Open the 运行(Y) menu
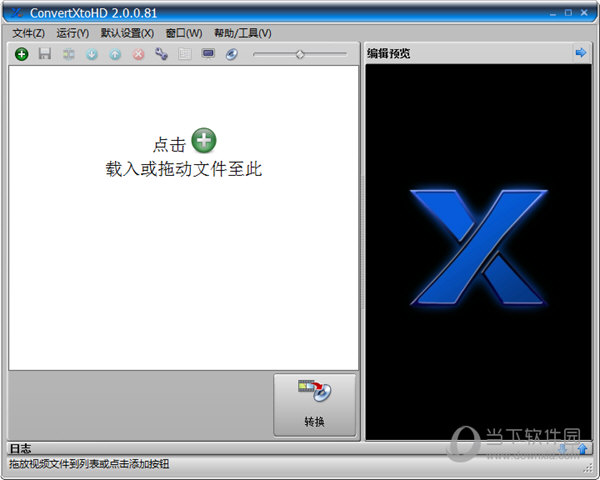 [73, 33]
